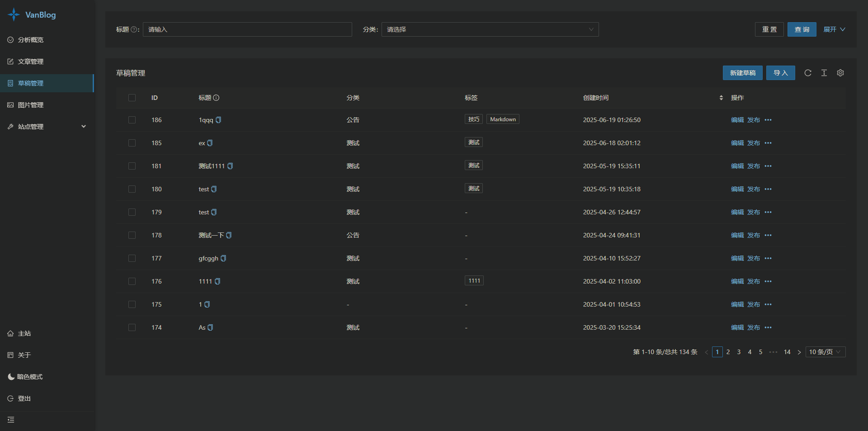Click the sort arrows on 创建时间 column

(721, 98)
